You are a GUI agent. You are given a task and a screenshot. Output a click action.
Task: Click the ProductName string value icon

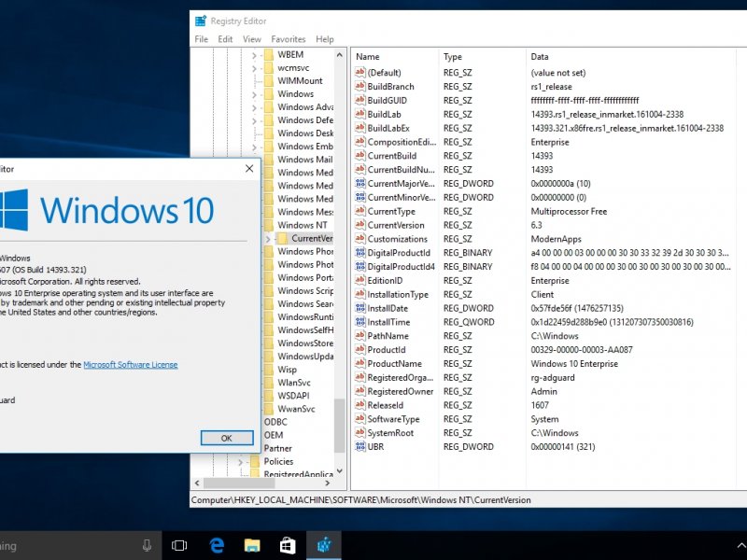[359, 363]
